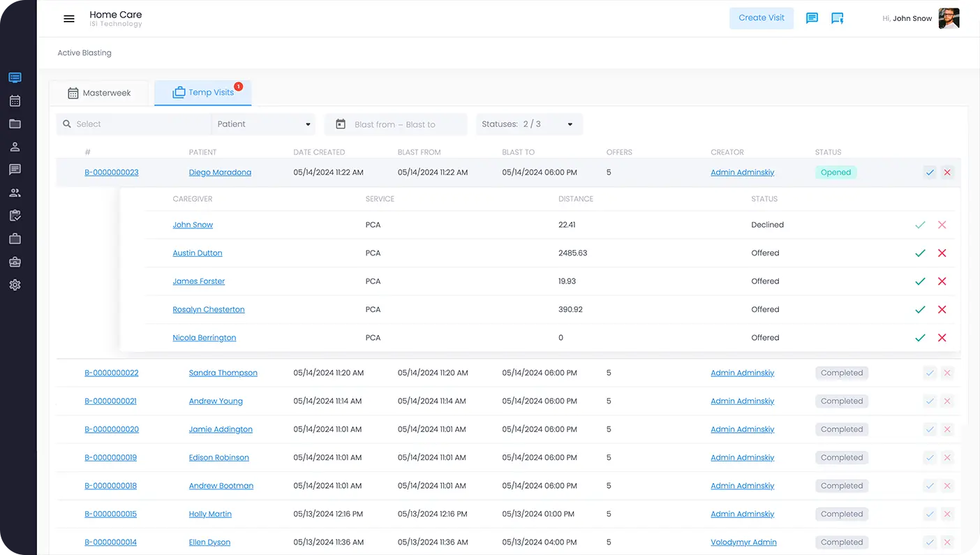Open the hamburger navigation menu

pos(69,19)
